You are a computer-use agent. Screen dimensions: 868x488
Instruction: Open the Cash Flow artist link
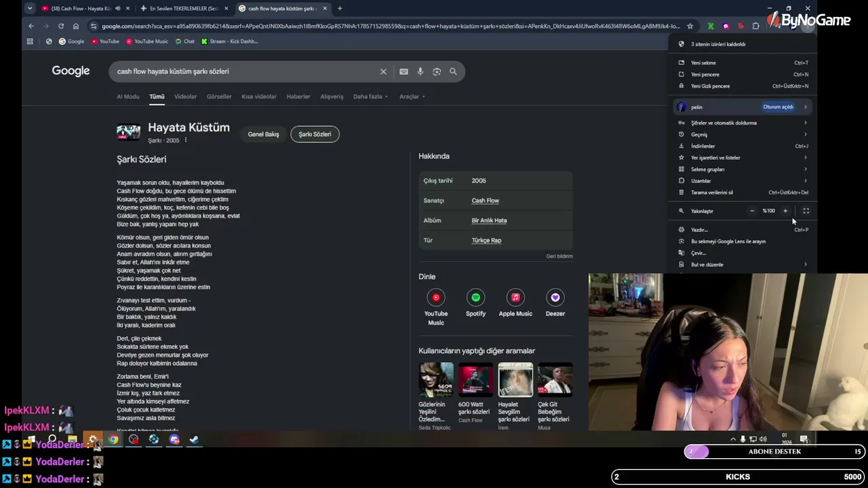coord(485,201)
